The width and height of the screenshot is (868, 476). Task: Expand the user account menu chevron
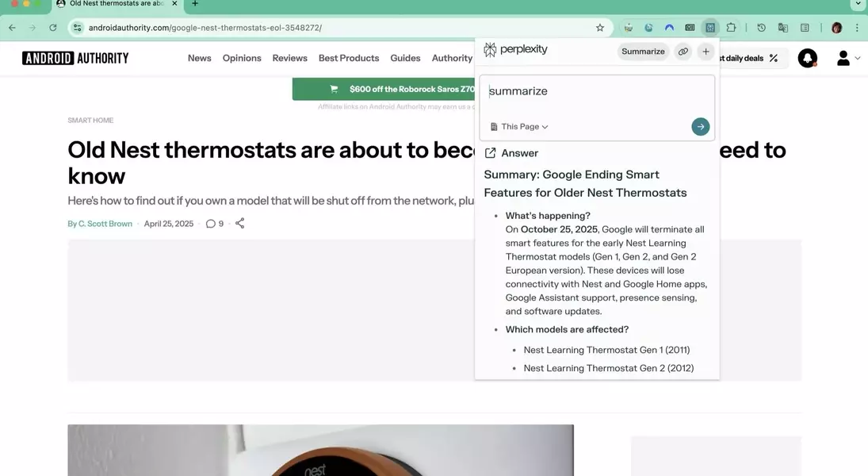pos(858,58)
